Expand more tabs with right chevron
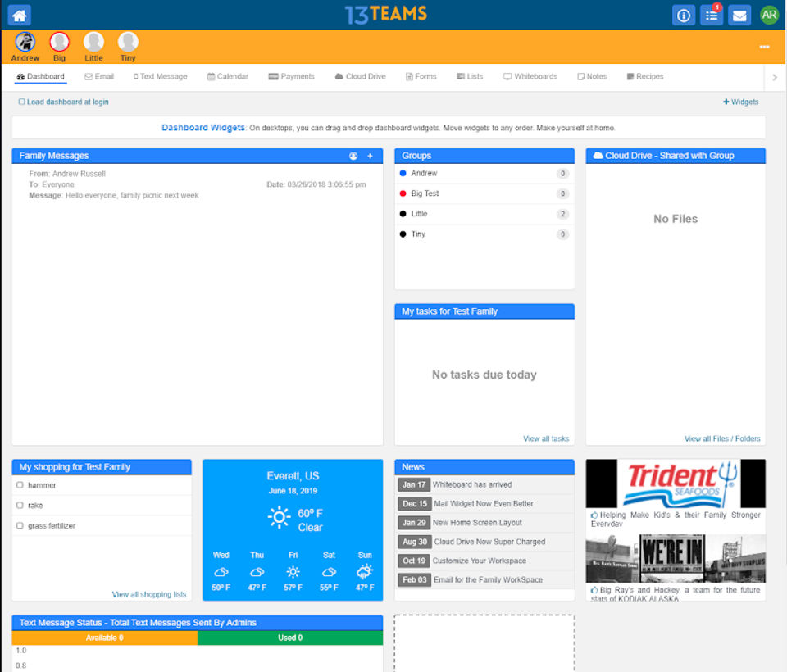Screen dimensions: 787x672 click(775, 77)
